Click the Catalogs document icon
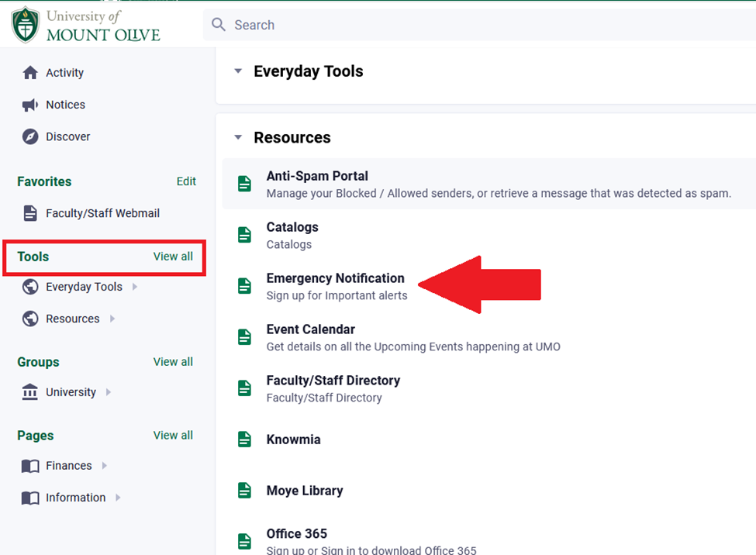 point(244,235)
